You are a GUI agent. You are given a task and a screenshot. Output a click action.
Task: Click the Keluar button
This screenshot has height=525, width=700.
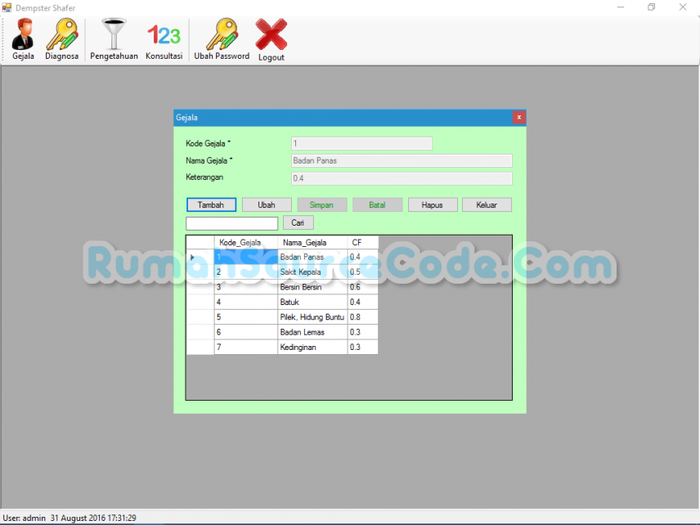tap(487, 205)
